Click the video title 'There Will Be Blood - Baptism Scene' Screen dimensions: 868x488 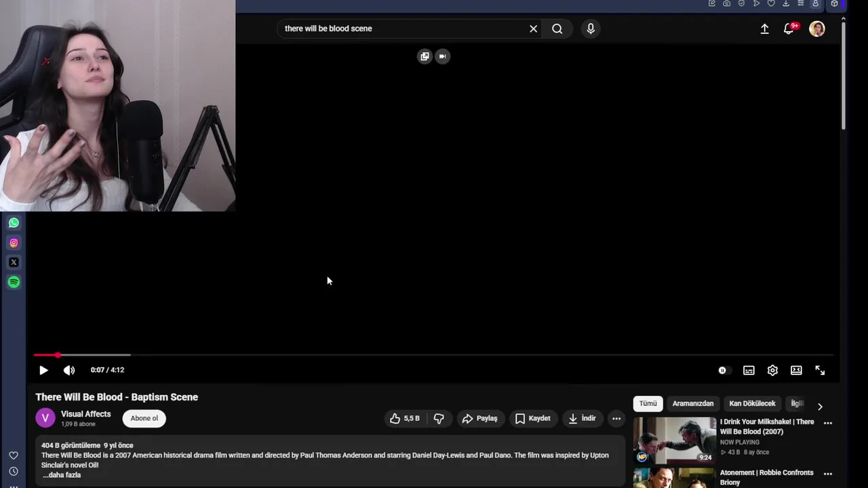click(x=117, y=397)
